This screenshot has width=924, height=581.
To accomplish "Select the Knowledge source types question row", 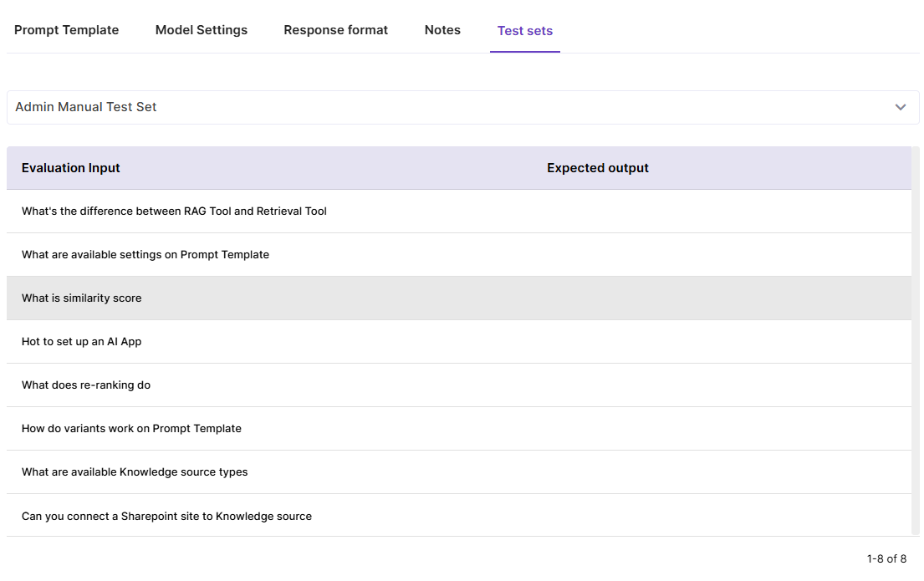I will [135, 472].
